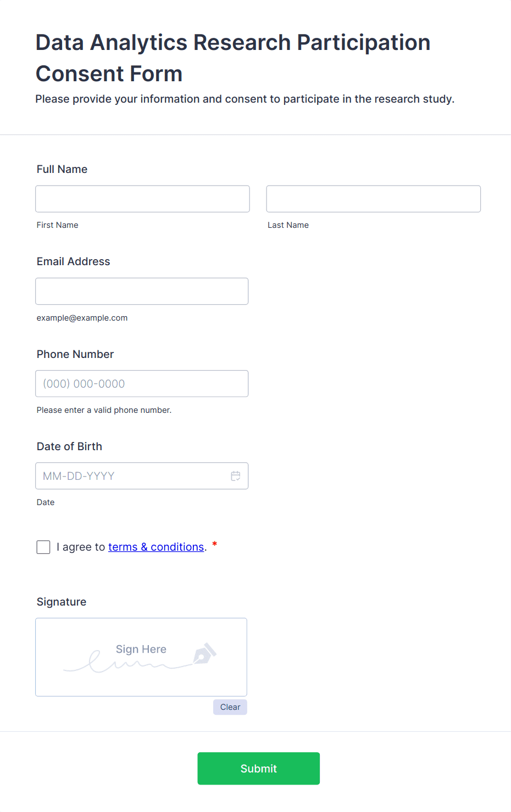
Task: Click the Date of Birth label
Action: click(69, 446)
